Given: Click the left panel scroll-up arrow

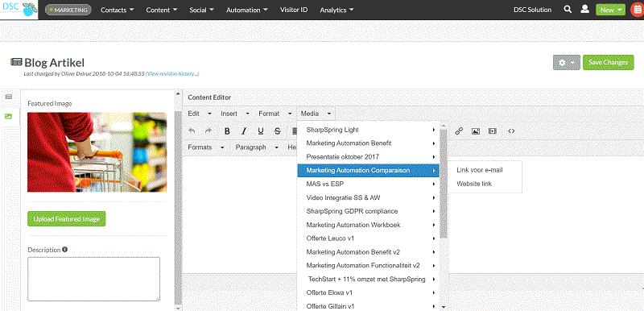Looking at the screenshot, I should pyautogui.click(x=178, y=93).
